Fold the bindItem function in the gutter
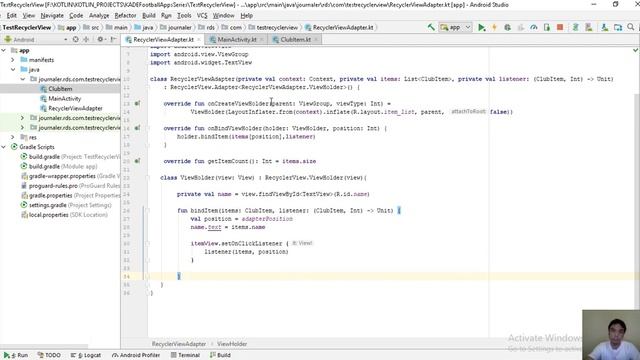This screenshot has width=640, height=360. 148,211
